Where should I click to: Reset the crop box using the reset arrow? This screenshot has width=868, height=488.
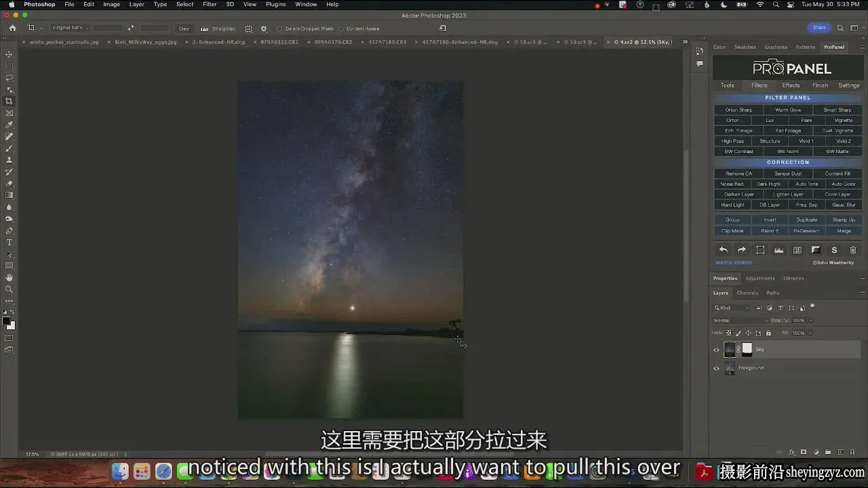tap(443, 28)
